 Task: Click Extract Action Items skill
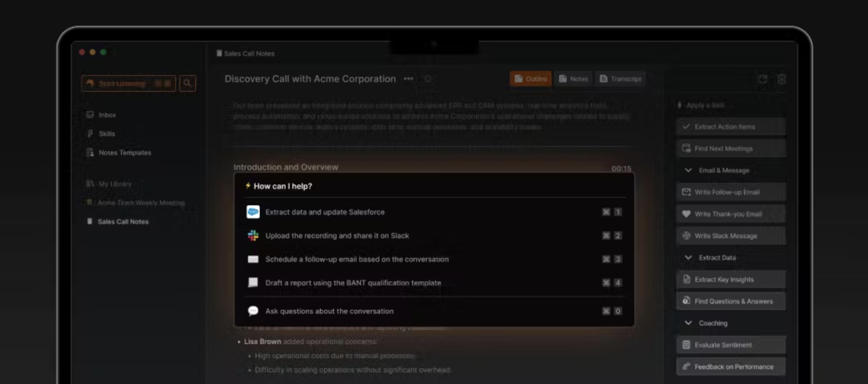[731, 127]
